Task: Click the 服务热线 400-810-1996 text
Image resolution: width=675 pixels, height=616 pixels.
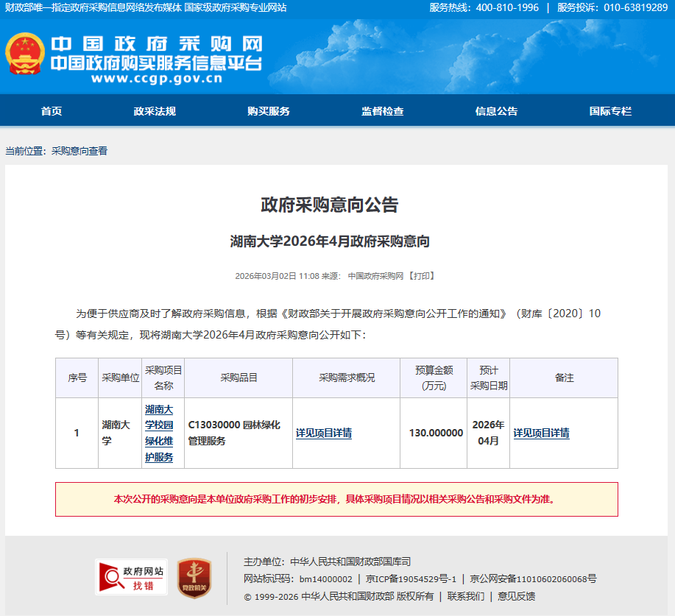Action: click(484, 8)
